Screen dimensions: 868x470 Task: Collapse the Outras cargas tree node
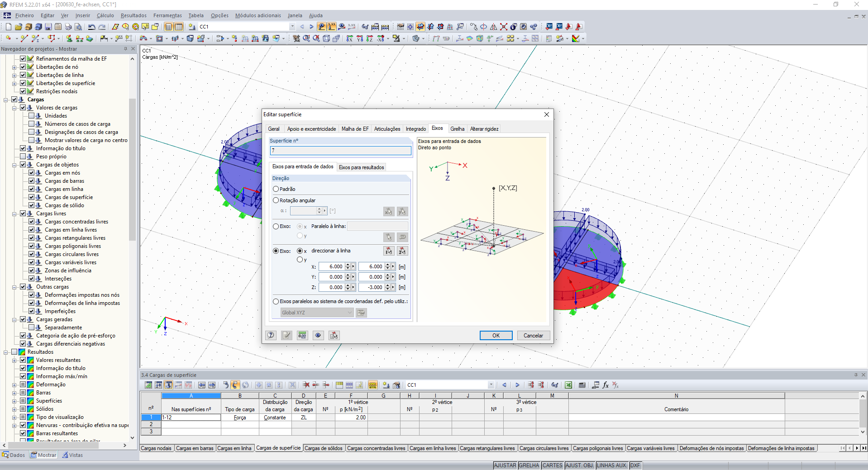coord(14,287)
